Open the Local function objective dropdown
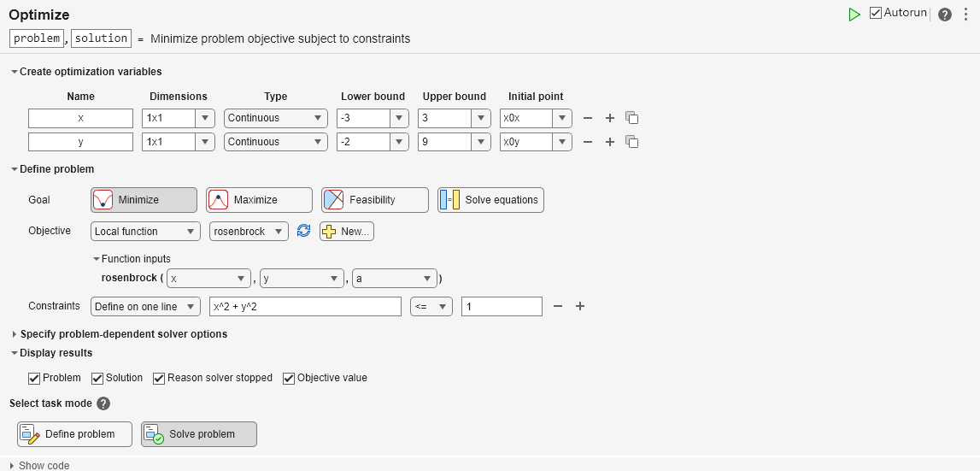 pyautogui.click(x=145, y=231)
